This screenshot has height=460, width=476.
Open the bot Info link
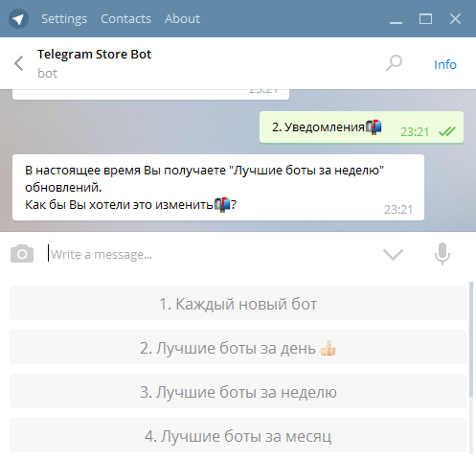pos(445,64)
